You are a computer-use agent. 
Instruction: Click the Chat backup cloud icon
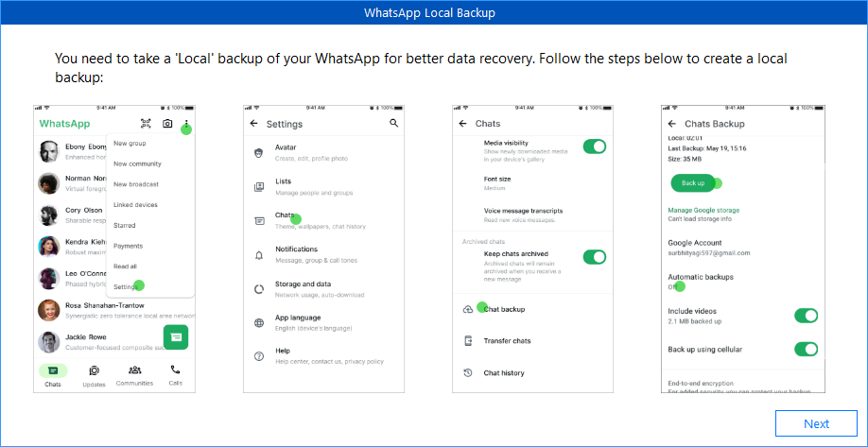click(467, 309)
